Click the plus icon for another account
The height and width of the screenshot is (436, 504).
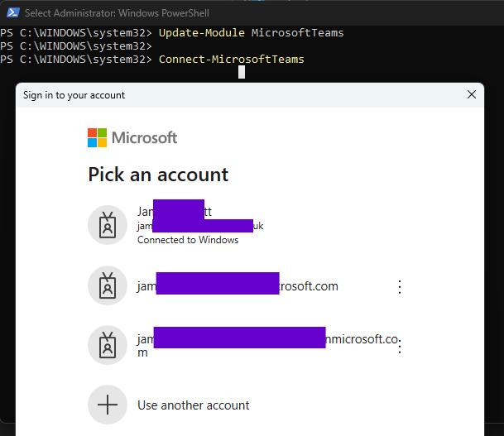point(108,405)
